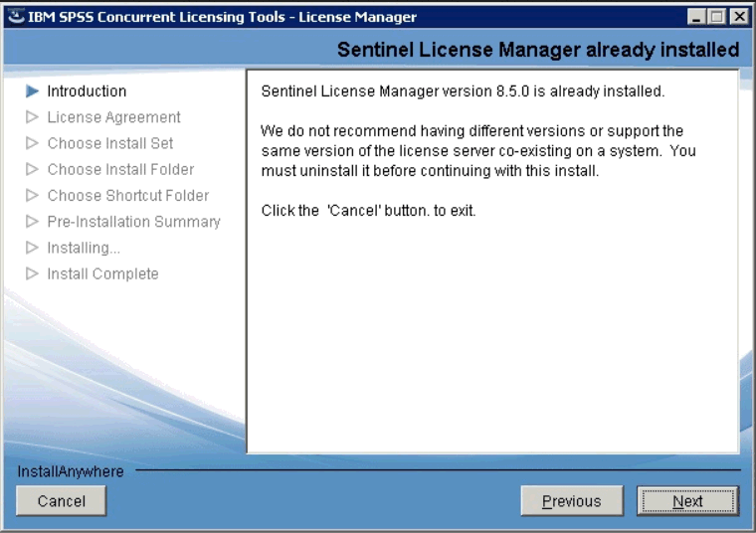Image resolution: width=756 pixels, height=533 pixels.
Task: Select the License Agreement step label
Action: (113, 117)
